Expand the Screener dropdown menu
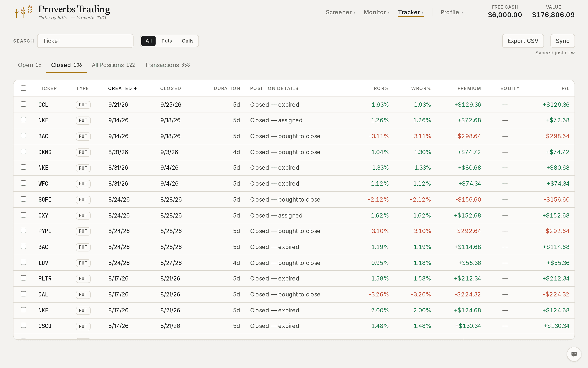 tap(340, 12)
